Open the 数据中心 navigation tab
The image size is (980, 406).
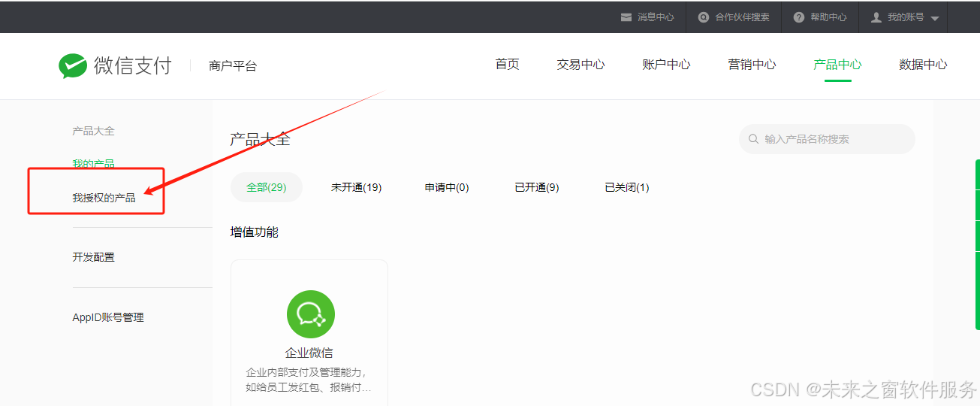pos(923,65)
